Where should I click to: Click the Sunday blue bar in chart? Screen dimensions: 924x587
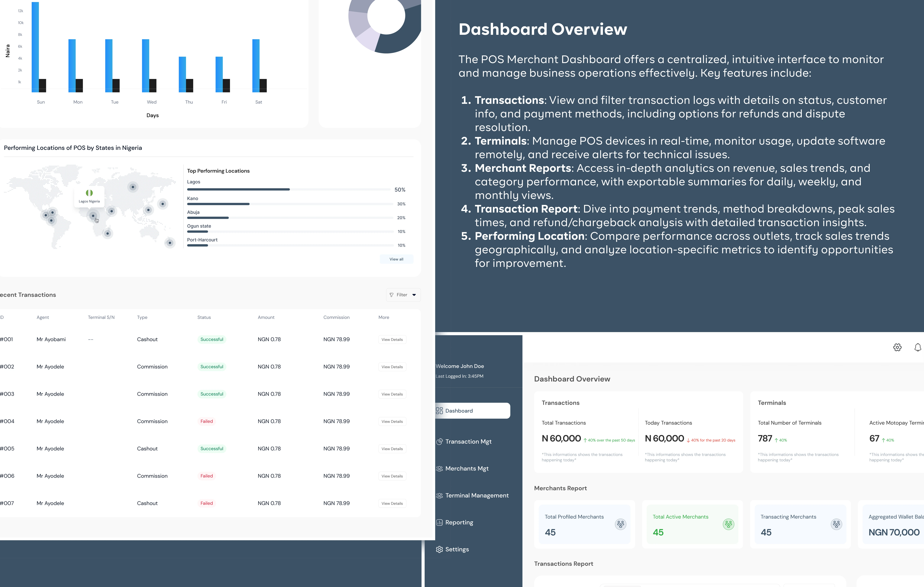pyautogui.click(x=35, y=46)
